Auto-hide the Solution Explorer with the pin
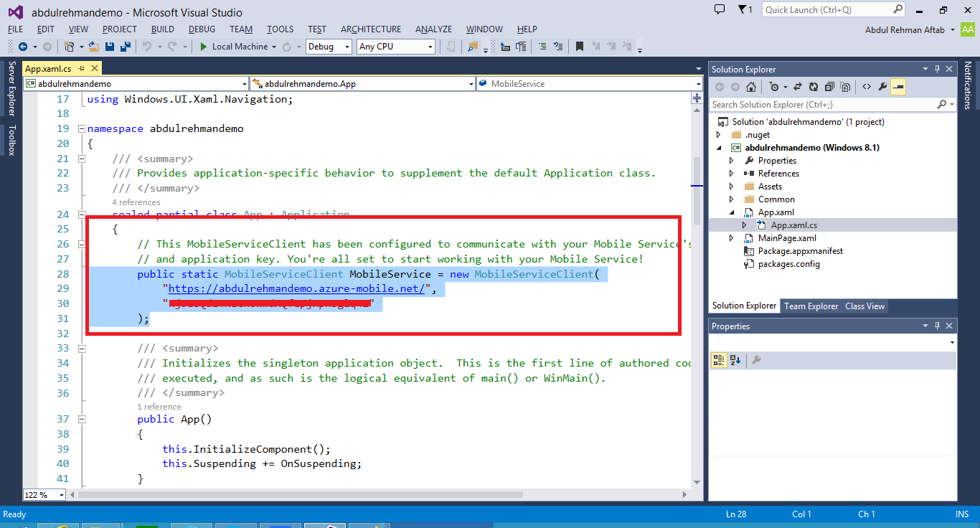Image resolution: width=980 pixels, height=528 pixels. pos(937,69)
